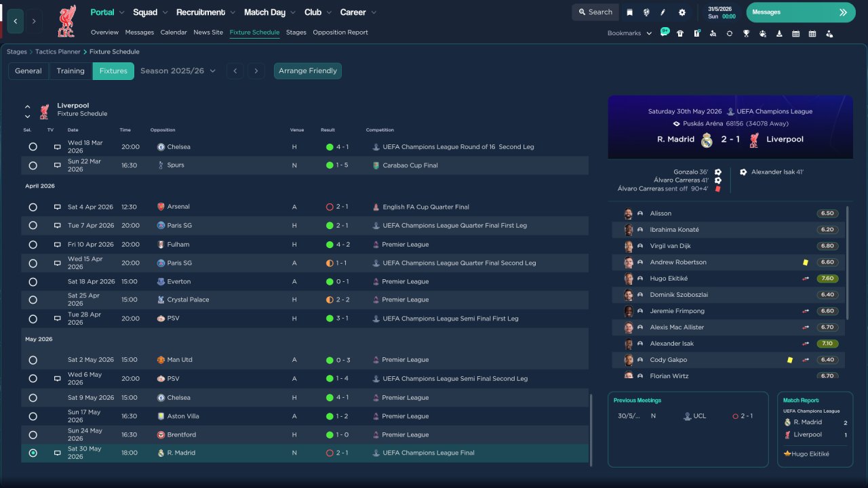Open the Opposition Report tab
The height and width of the screenshot is (488, 868).
pos(340,33)
